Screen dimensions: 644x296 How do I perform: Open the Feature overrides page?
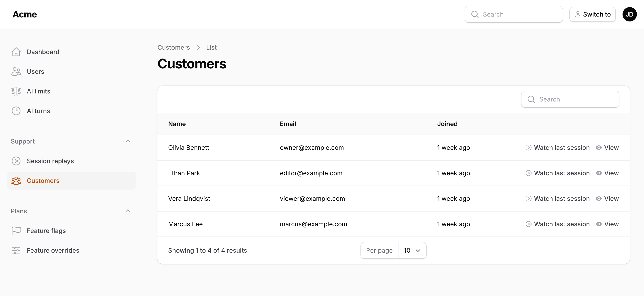coord(72,250)
